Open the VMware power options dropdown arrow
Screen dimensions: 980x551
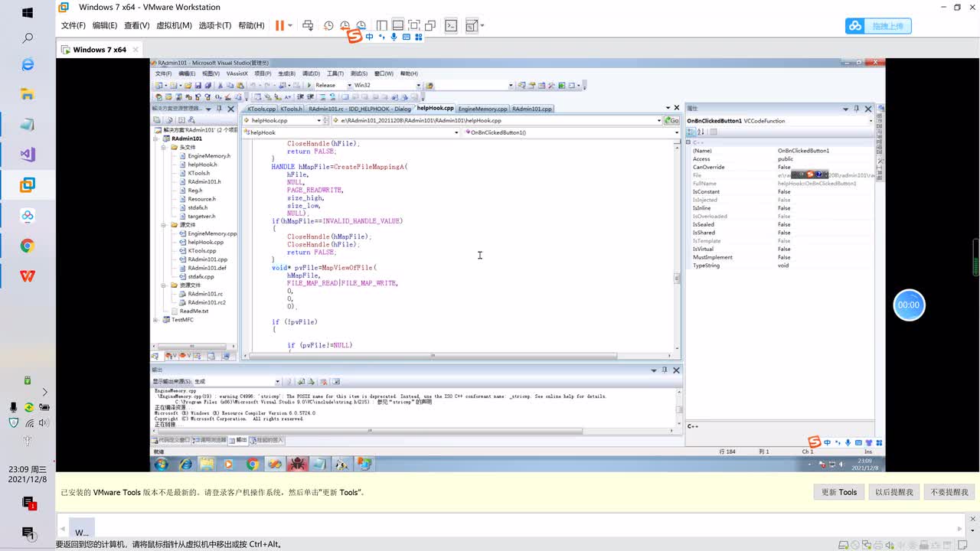[290, 25]
